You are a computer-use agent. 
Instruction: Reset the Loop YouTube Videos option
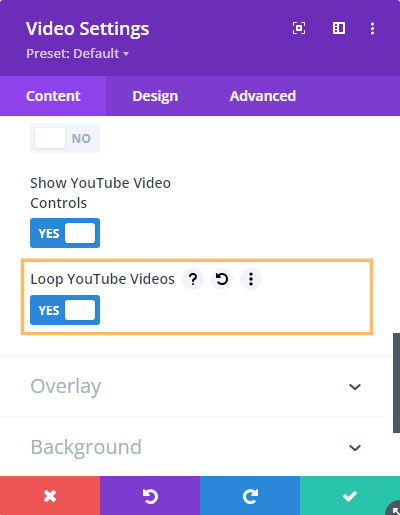[x=222, y=279]
